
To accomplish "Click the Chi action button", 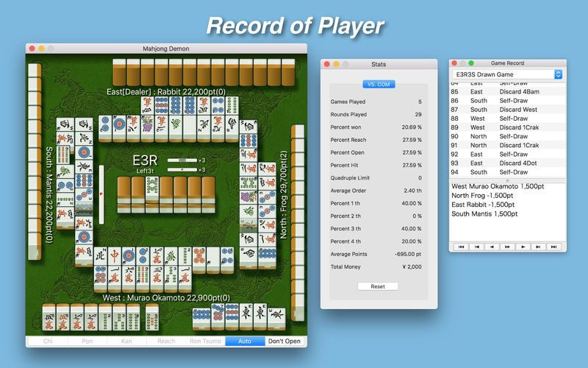I will [48, 341].
